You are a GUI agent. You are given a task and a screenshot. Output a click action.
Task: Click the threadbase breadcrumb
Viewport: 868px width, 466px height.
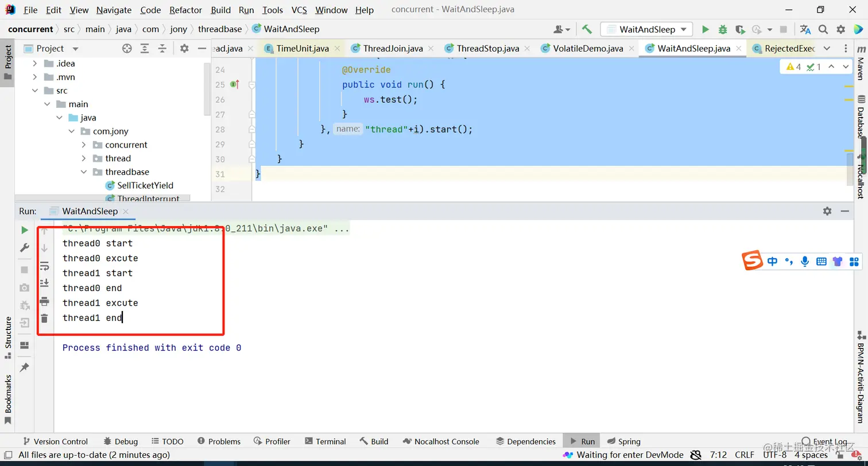[x=220, y=29]
